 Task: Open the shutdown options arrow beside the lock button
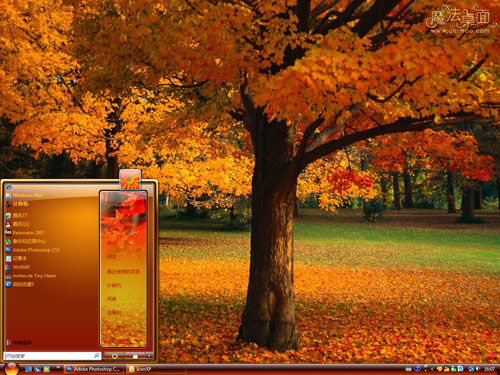point(149,356)
